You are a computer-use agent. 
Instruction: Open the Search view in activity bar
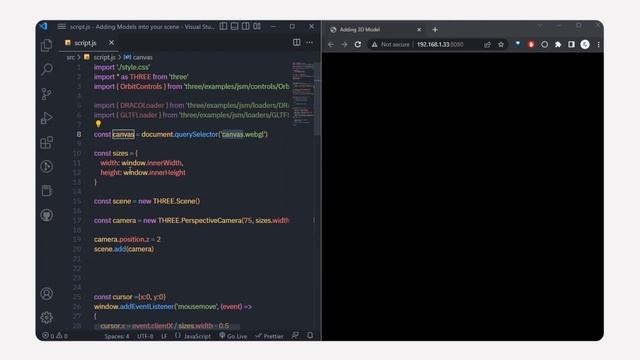(47, 69)
